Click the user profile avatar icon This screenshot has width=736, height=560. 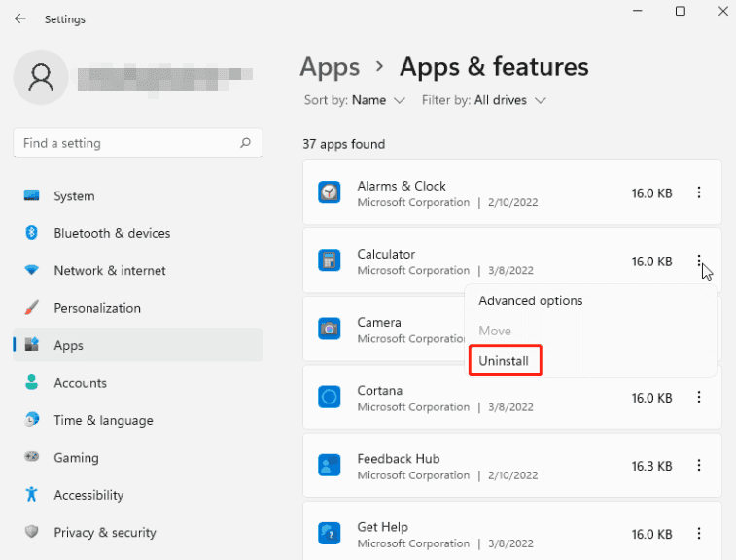point(41,78)
